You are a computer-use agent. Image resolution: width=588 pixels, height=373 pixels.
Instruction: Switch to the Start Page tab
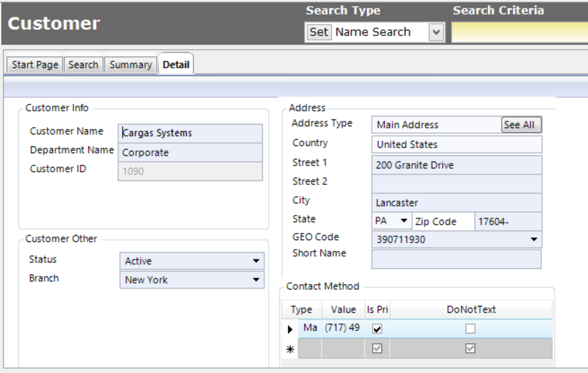[35, 65]
